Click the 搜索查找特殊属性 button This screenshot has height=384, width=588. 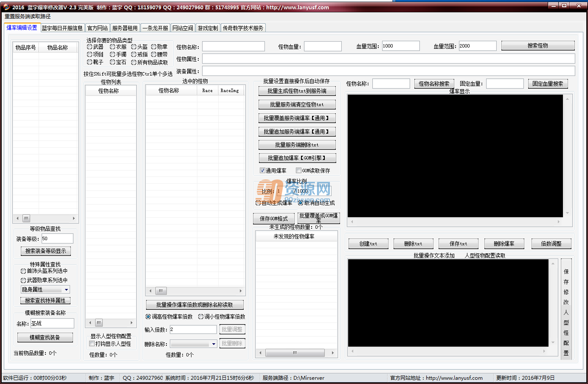click(x=45, y=300)
